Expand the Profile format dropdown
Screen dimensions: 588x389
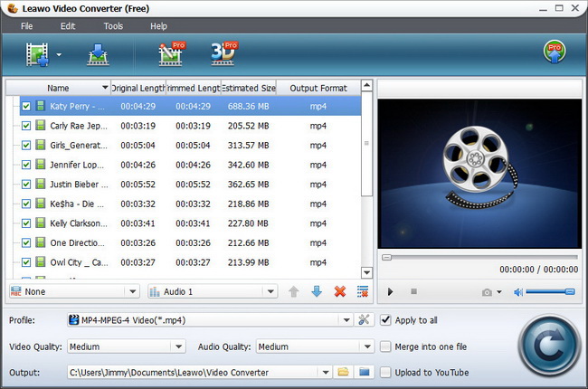346,320
